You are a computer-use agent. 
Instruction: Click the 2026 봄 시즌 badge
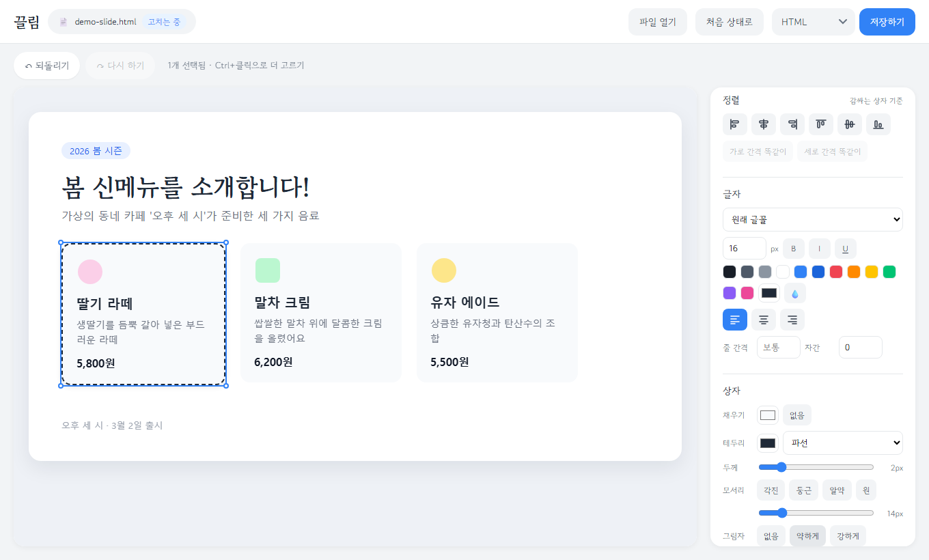pyautogui.click(x=96, y=151)
